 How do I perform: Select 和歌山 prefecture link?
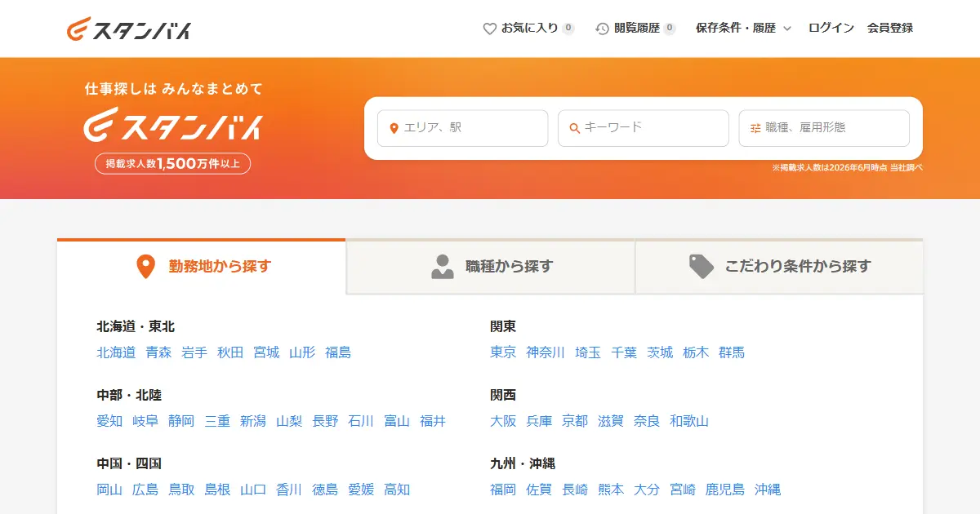[689, 421]
